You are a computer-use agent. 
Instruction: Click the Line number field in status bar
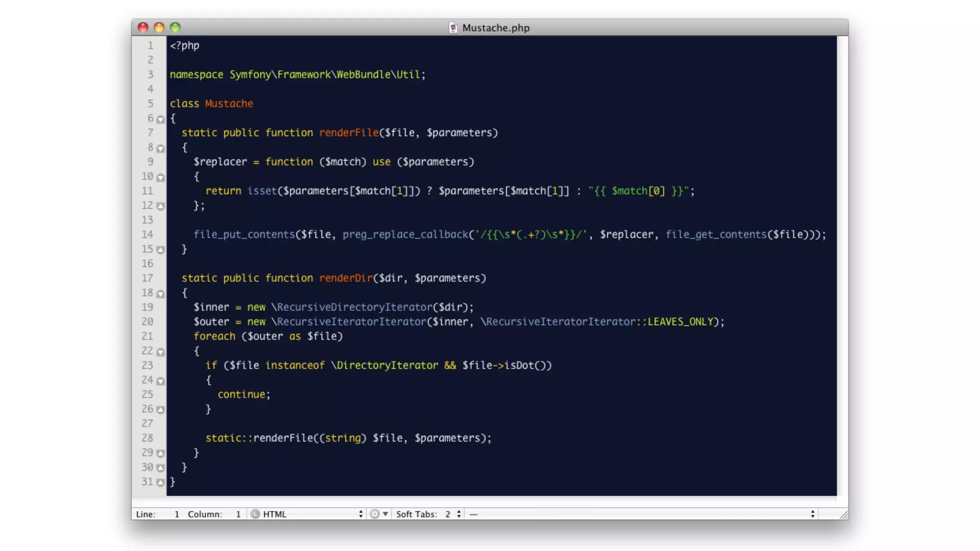[176, 514]
